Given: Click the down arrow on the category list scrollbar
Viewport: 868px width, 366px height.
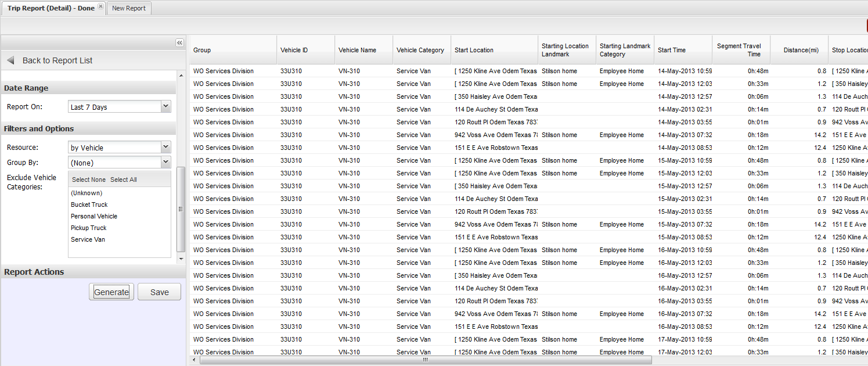Looking at the screenshot, I should pyautogui.click(x=182, y=258).
